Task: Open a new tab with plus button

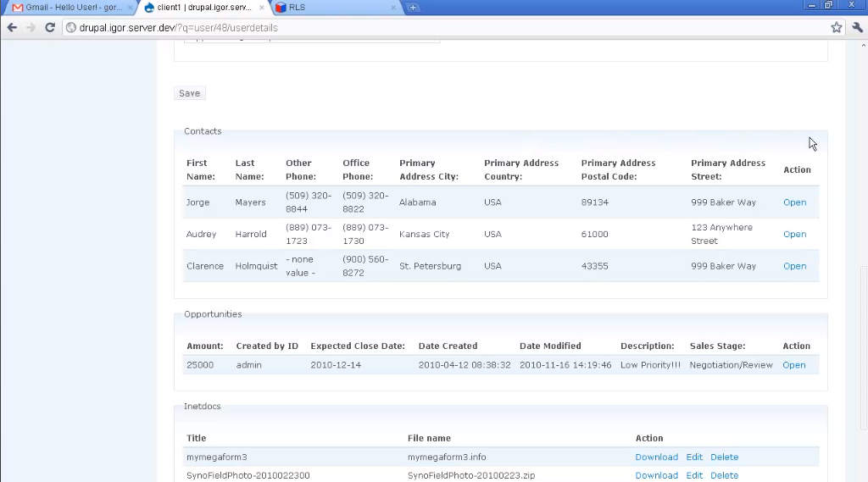Action: 413,7
